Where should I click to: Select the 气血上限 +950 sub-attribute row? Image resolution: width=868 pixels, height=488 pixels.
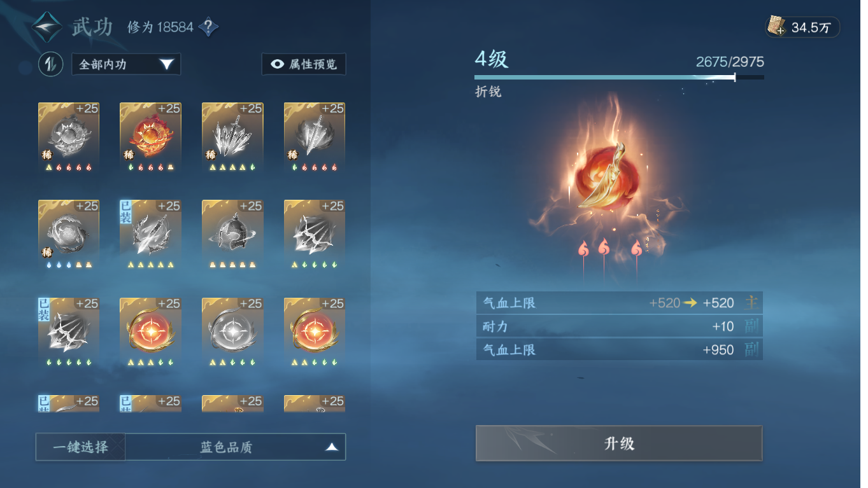tap(619, 350)
